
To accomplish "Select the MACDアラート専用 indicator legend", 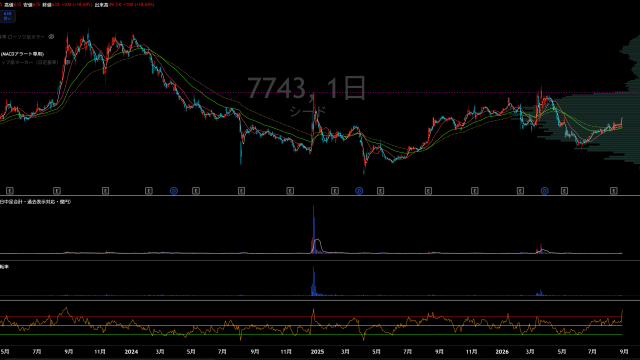I will [x=22, y=54].
